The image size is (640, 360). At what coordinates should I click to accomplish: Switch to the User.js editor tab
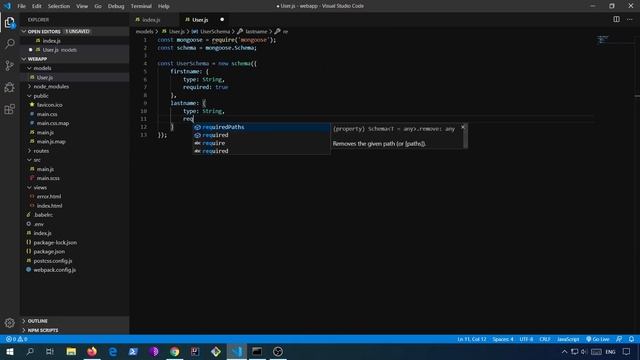(200, 20)
